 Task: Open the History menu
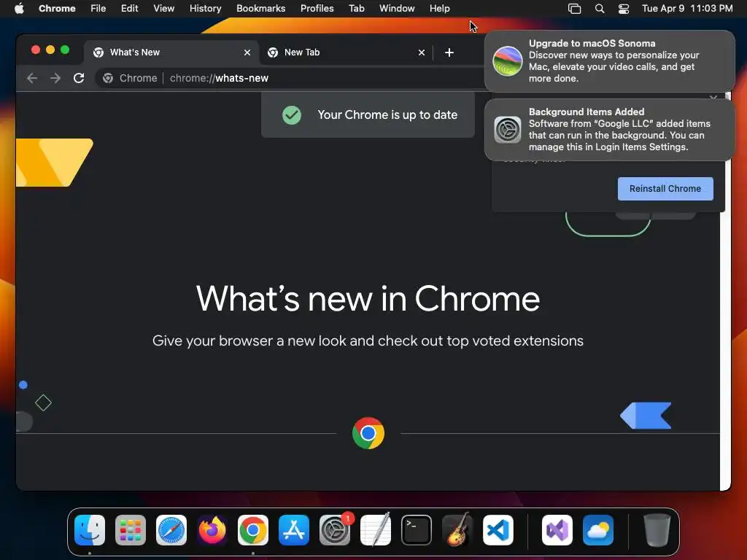click(205, 9)
